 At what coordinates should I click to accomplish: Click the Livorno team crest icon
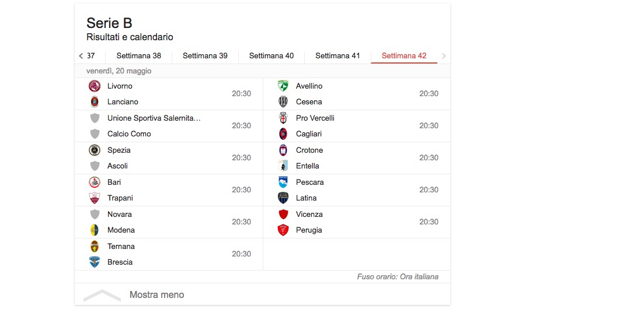95,86
